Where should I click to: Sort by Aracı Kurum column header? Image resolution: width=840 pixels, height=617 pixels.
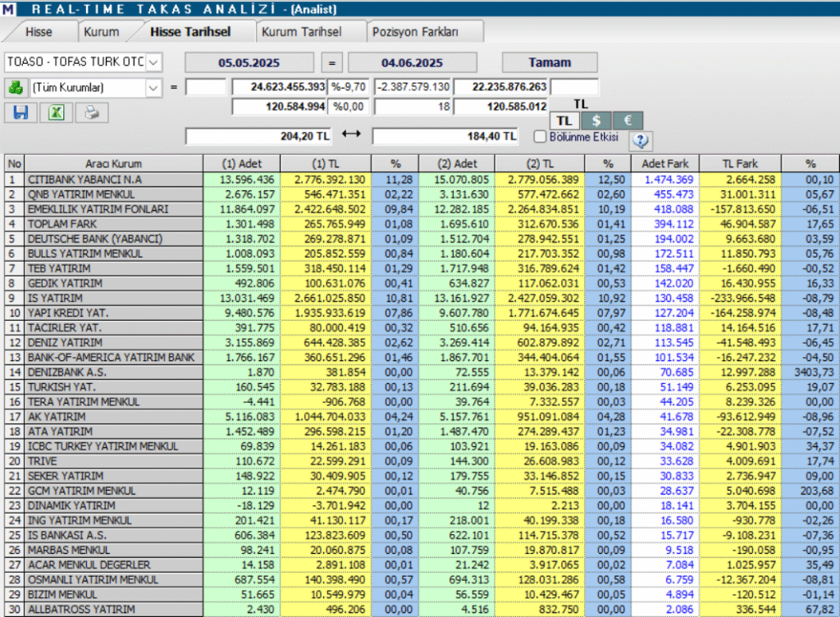[113, 163]
